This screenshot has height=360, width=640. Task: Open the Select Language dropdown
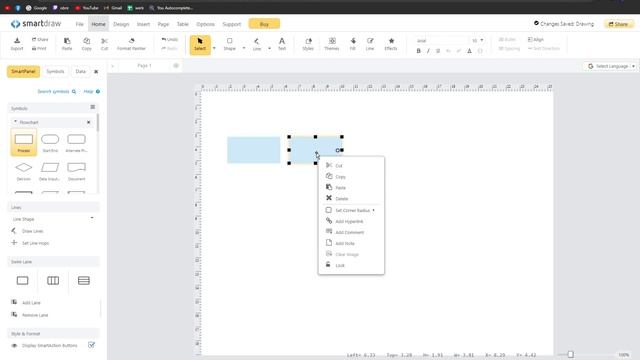(x=611, y=66)
